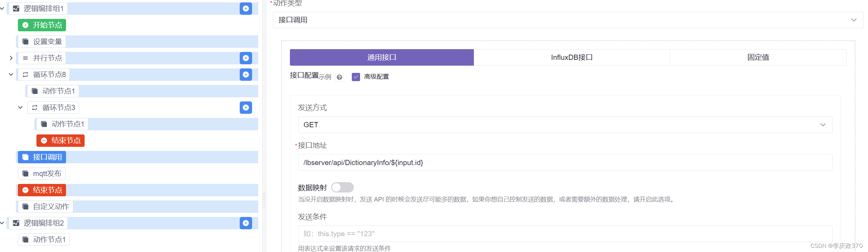Viewport: 868px width, 252px height.
Task: Select the 结束节点 inside 循环节点3
Action: tap(61, 141)
